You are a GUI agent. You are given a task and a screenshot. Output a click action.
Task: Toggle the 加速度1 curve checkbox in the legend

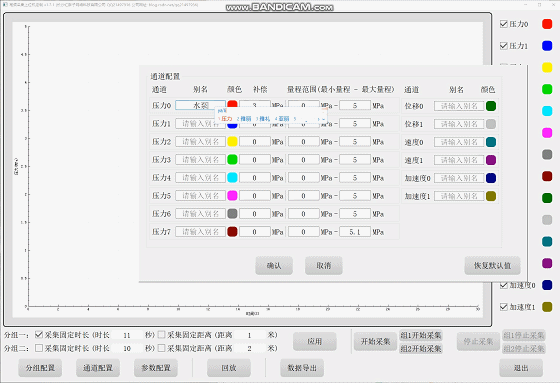coord(504,307)
